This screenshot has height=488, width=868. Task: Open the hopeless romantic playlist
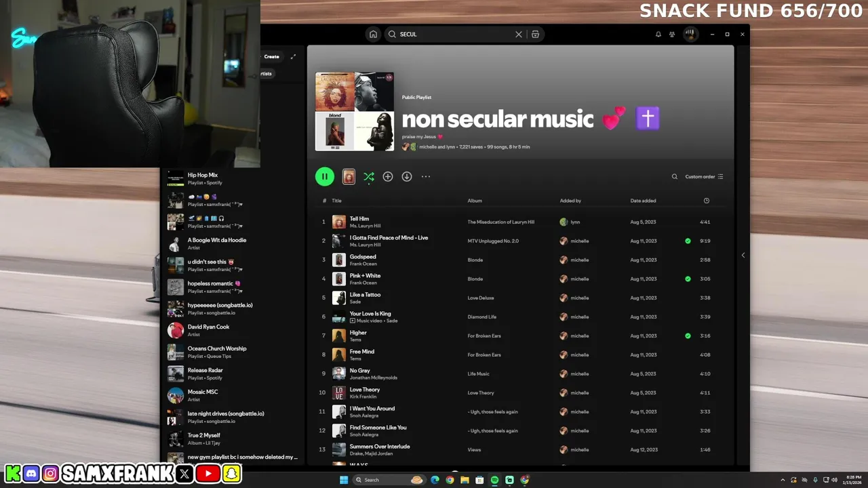coord(233,287)
